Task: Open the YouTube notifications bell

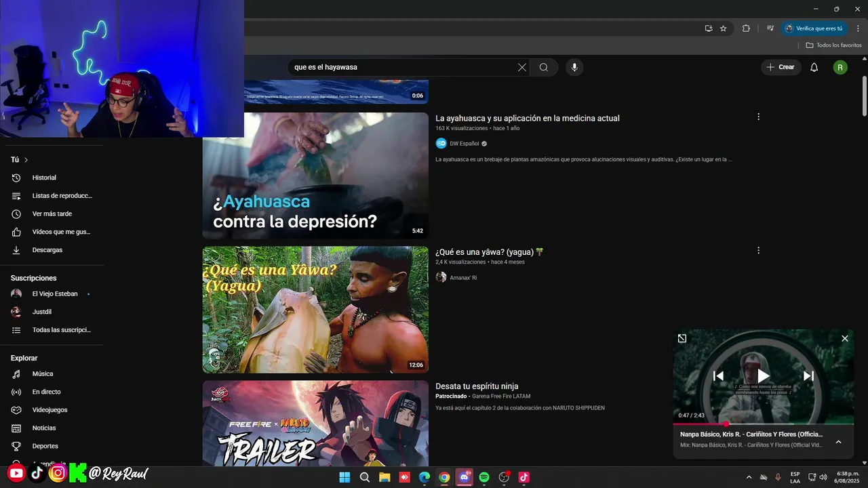Action: [x=814, y=67]
